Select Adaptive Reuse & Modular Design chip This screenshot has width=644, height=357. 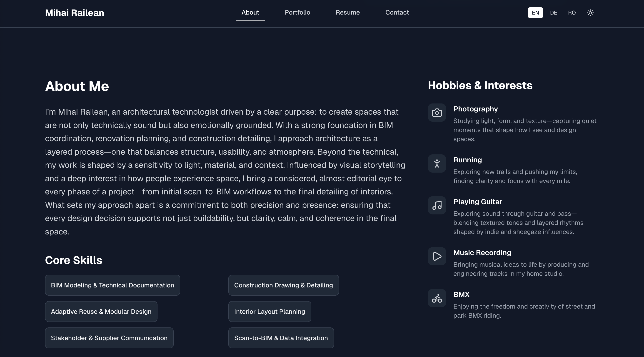point(101,312)
